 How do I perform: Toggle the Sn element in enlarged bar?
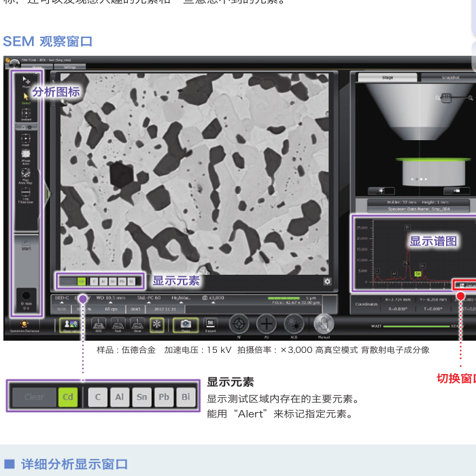[141, 397]
